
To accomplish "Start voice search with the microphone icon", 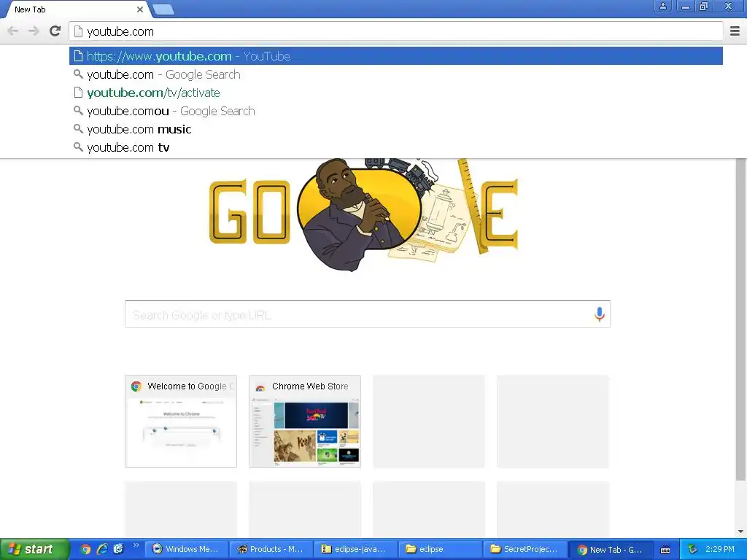I will [600, 314].
